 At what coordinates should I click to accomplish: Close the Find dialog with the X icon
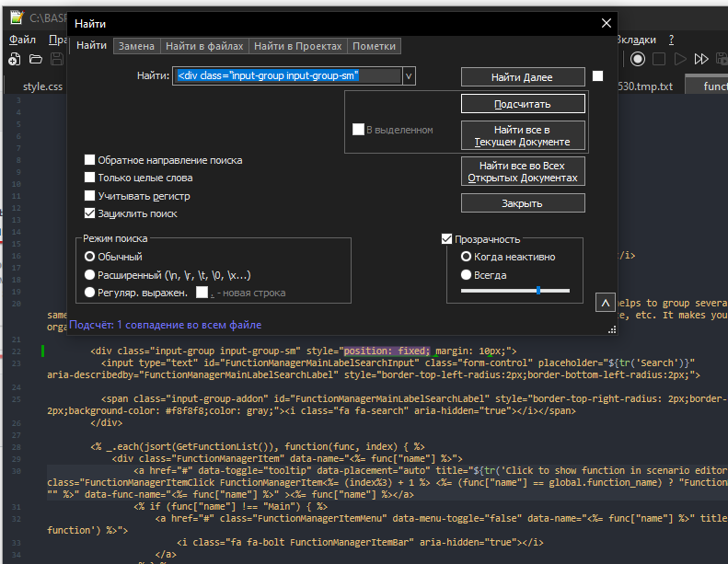point(606,24)
